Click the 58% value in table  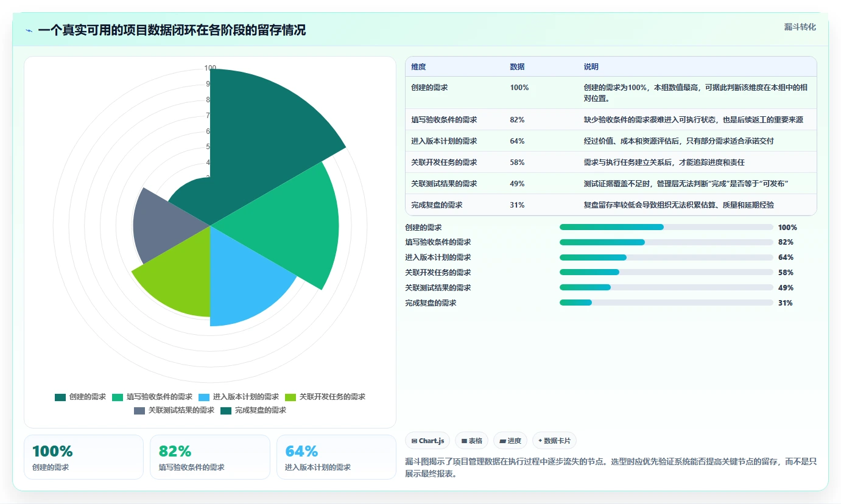tap(517, 163)
